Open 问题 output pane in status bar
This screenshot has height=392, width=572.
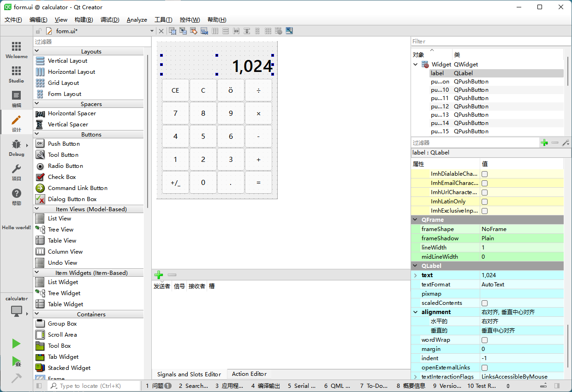click(x=158, y=386)
